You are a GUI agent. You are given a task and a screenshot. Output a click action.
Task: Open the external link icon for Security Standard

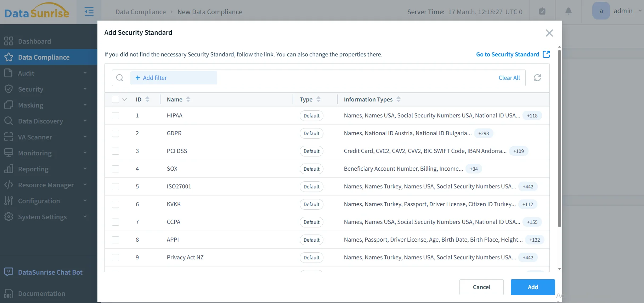[546, 54]
